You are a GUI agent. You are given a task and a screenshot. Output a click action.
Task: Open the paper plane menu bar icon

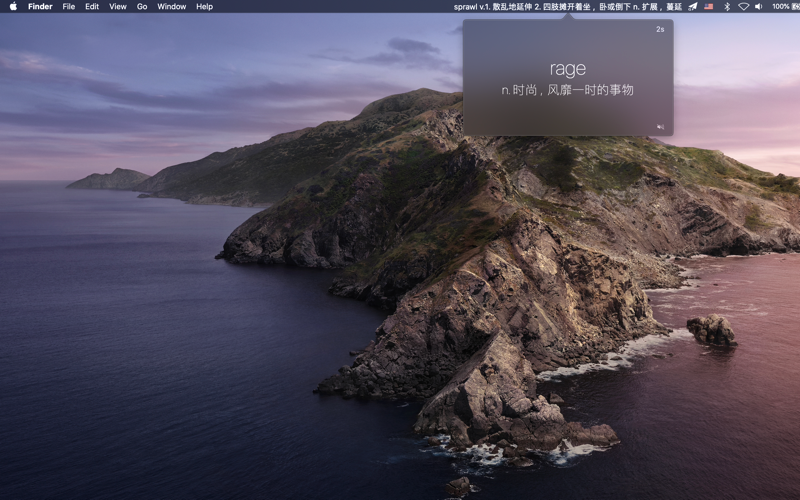tap(692, 7)
